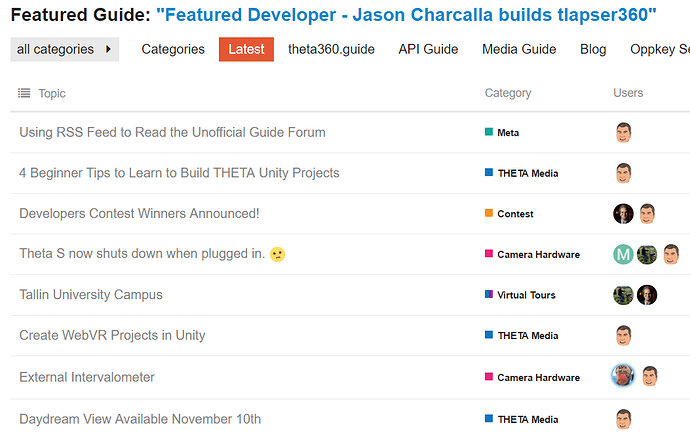Image resolution: width=690 pixels, height=438 pixels.
Task: Open topic Daydream View Available November 10th
Action: pos(140,419)
